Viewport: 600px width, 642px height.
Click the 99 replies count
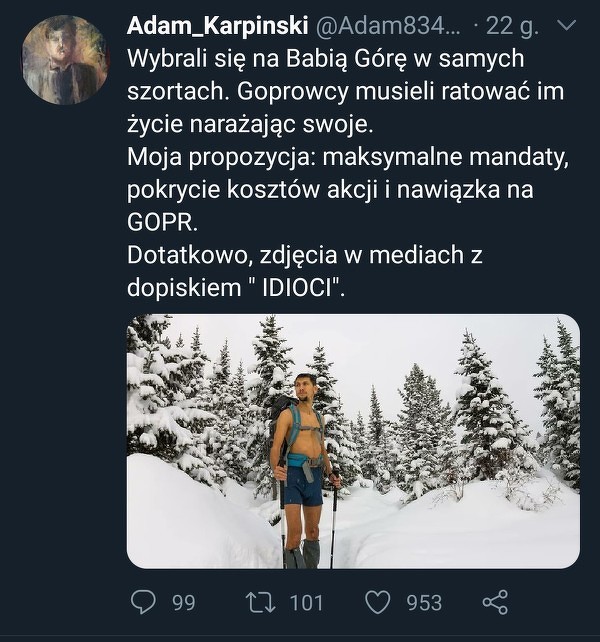(x=183, y=602)
